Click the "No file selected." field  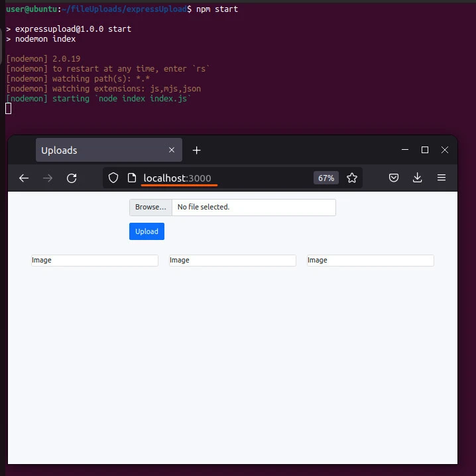pyautogui.click(x=253, y=208)
